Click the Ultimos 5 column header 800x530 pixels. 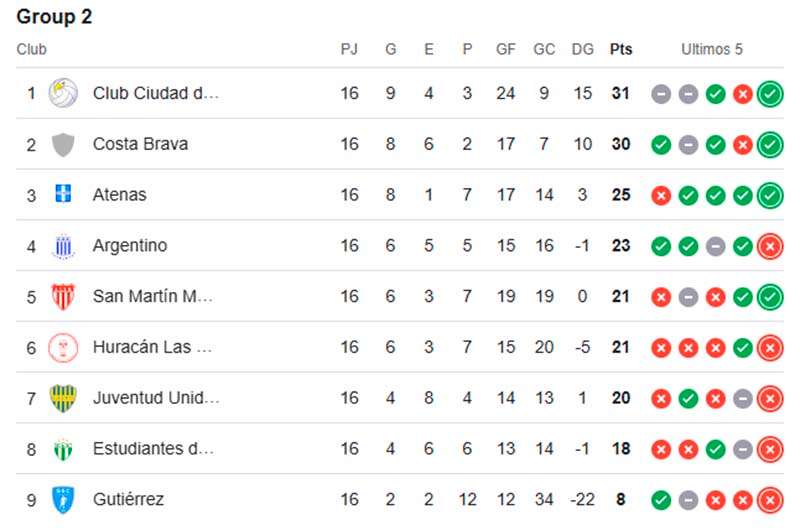[712, 49]
